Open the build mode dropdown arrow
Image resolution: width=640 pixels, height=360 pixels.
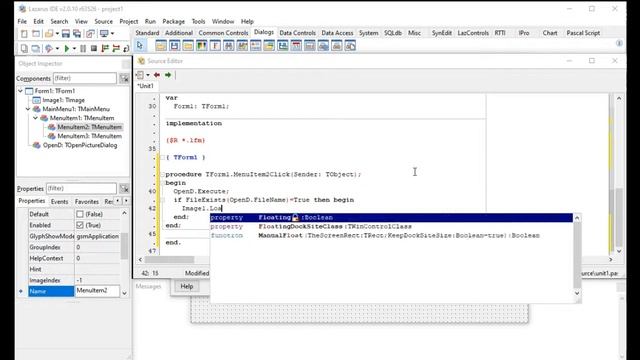58,49
